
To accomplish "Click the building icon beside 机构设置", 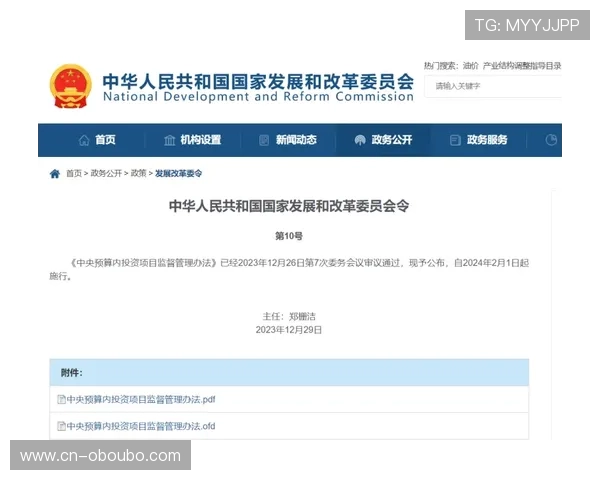I will pos(170,140).
